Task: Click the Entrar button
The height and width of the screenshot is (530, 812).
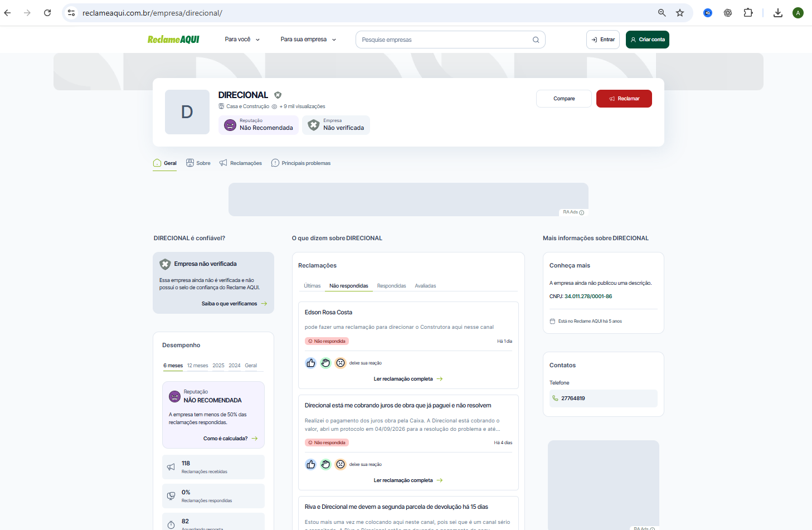Action: [603, 40]
